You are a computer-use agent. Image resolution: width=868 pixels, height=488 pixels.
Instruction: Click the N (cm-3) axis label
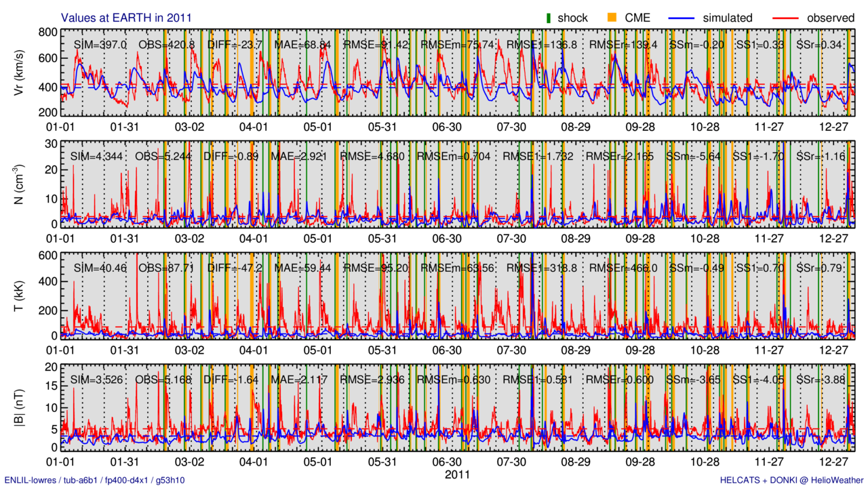tap(19, 184)
